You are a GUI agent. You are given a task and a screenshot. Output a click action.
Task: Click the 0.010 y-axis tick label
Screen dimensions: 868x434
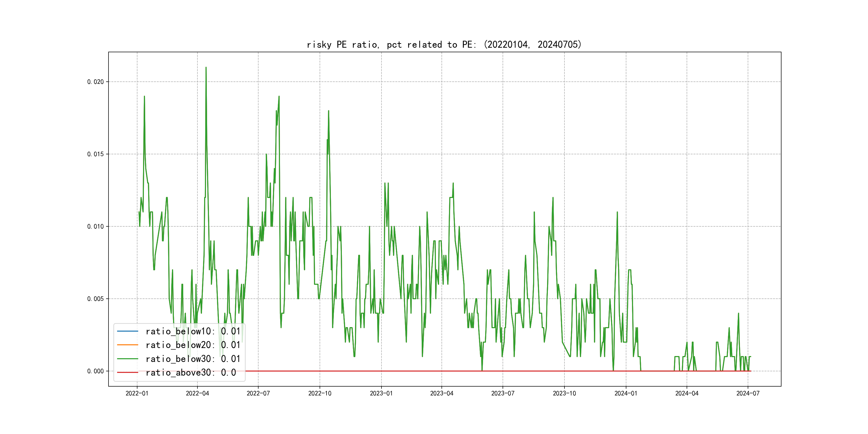(95, 226)
